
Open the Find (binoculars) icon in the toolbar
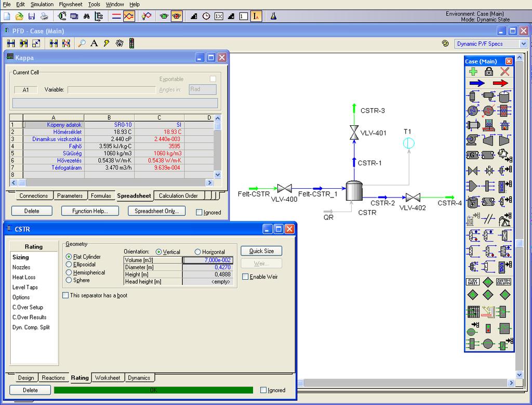86,16
